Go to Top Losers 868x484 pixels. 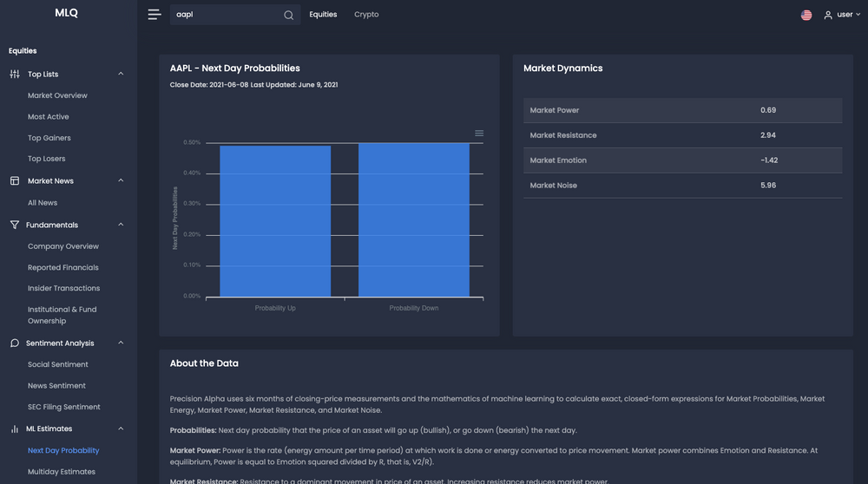click(47, 159)
